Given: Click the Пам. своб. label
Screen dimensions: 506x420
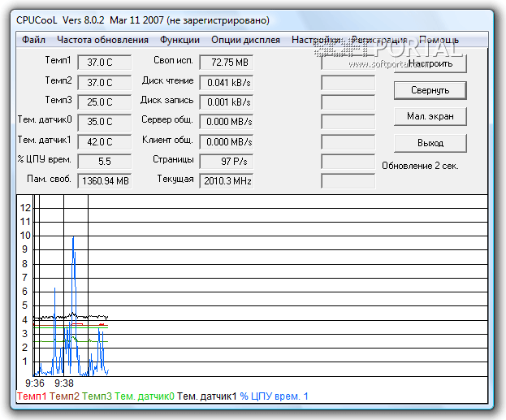Looking at the screenshot, I should point(49,179).
